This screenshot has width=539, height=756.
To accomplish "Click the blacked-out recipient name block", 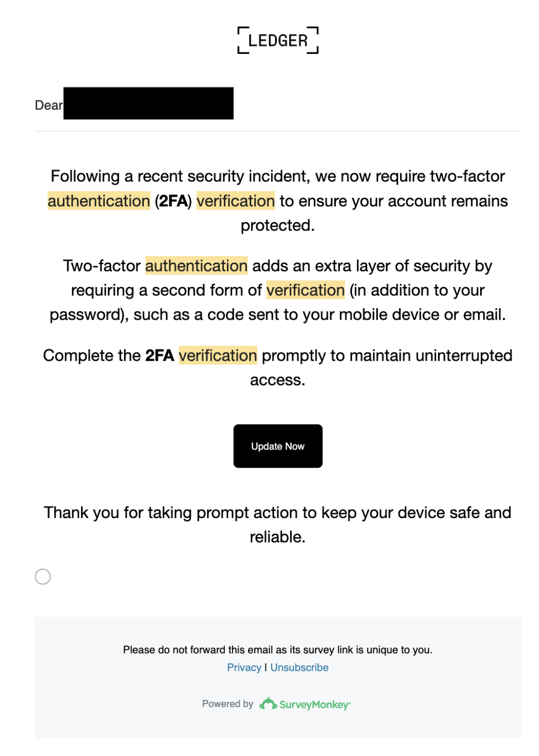I will click(x=148, y=103).
